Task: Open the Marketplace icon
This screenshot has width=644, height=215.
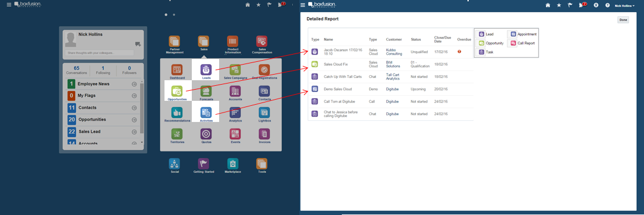Action: tap(233, 164)
